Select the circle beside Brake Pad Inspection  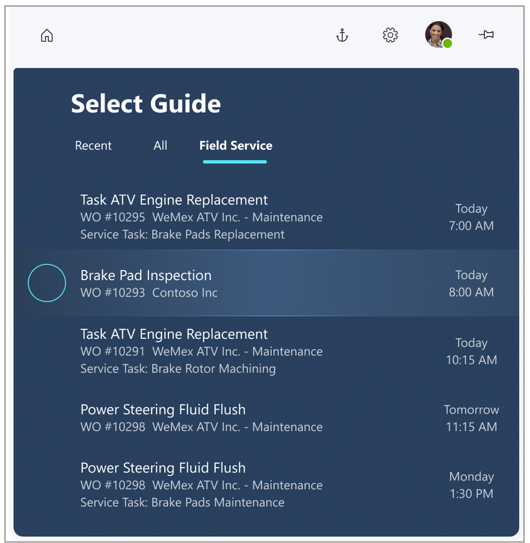coord(47,283)
